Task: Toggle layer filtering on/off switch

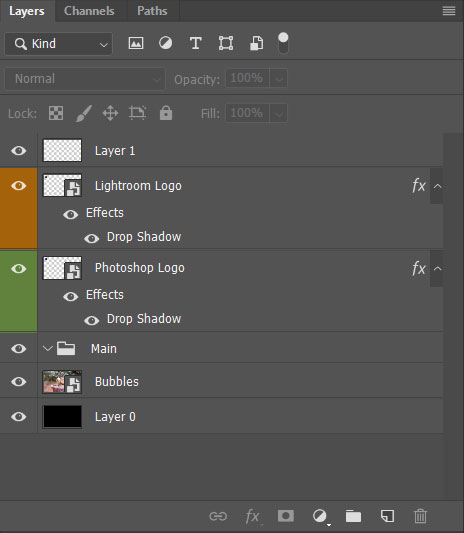Action: (283, 43)
